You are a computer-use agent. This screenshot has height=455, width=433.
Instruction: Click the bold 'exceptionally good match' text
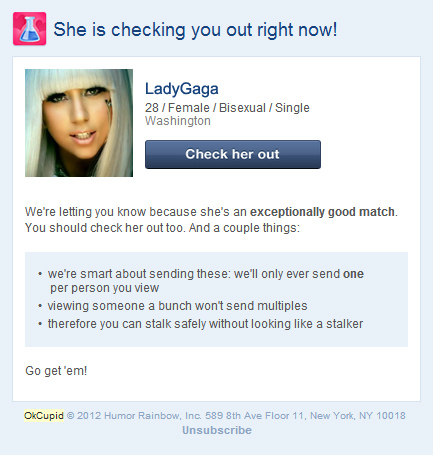(322, 212)
